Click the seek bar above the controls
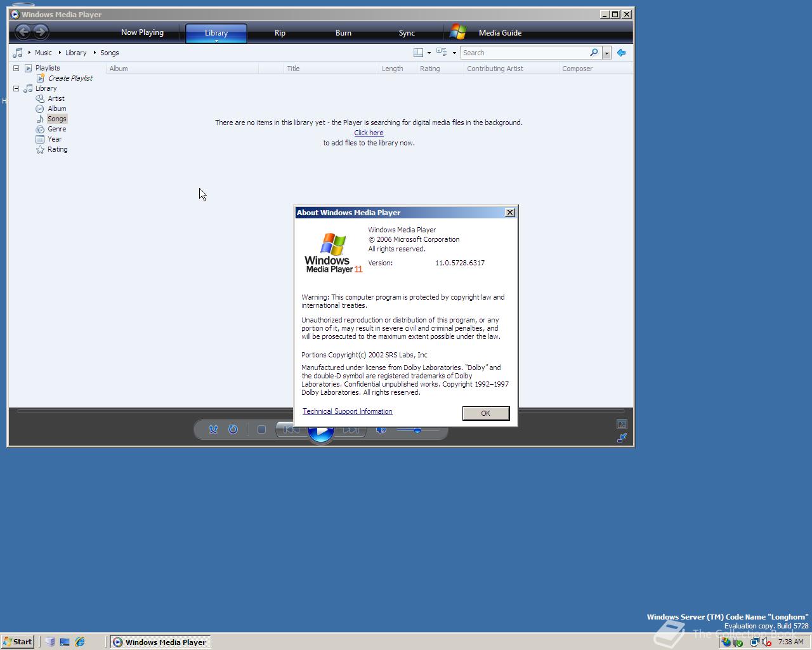Image resolution: width=812 pixels, height=650 pixels. 320,411
